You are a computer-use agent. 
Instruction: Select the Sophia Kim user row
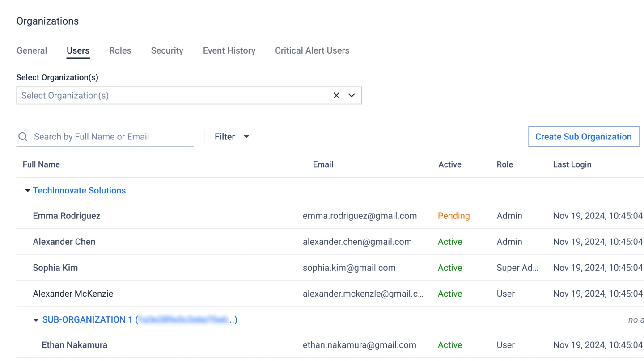click(55, 268)
